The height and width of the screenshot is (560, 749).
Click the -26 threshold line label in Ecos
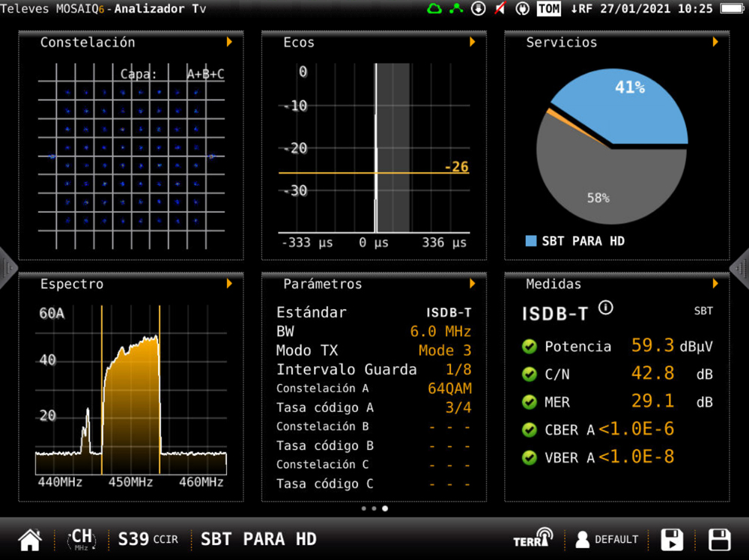click(x=457, y=167)
